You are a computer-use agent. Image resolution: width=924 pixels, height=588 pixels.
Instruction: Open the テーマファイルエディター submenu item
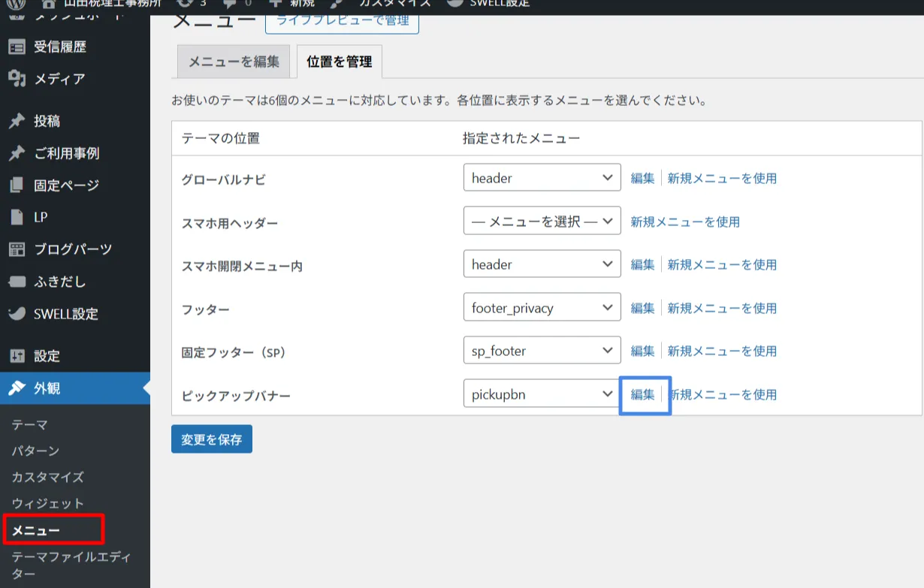pos(71,565)
